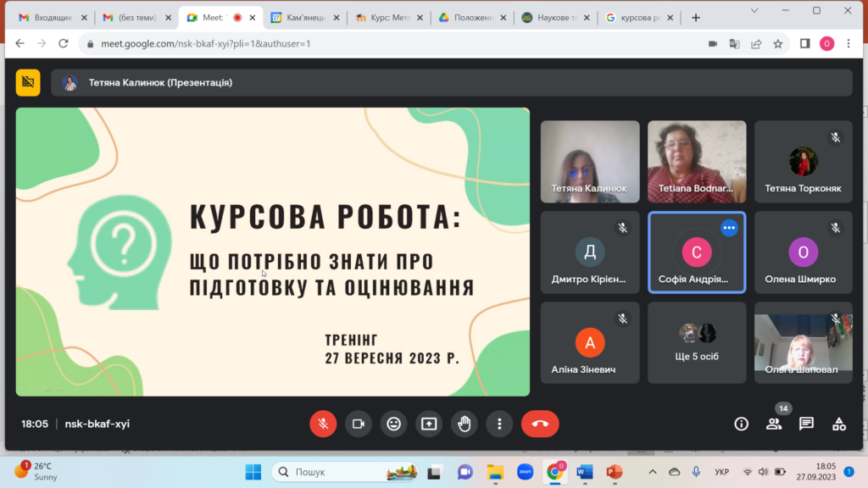
Task: Click the yellow presentation pin icon
Action: coord(28,82)
